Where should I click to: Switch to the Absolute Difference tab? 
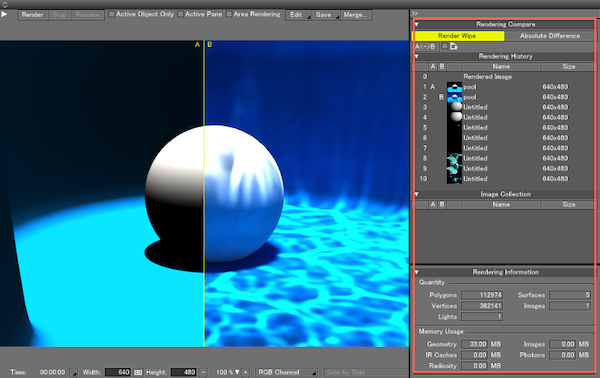[x=549, y=36]
